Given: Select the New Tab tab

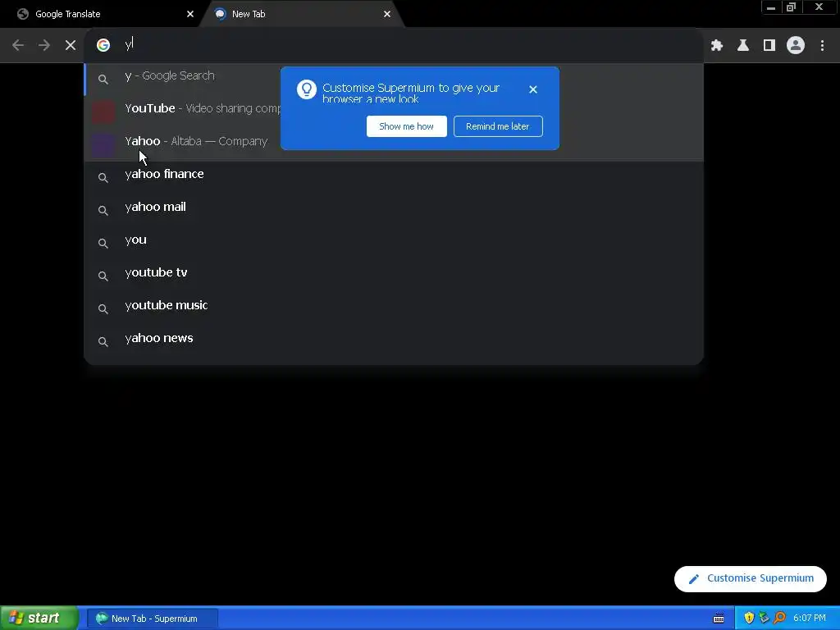Looking at the screenshot, I should point(303,14).
